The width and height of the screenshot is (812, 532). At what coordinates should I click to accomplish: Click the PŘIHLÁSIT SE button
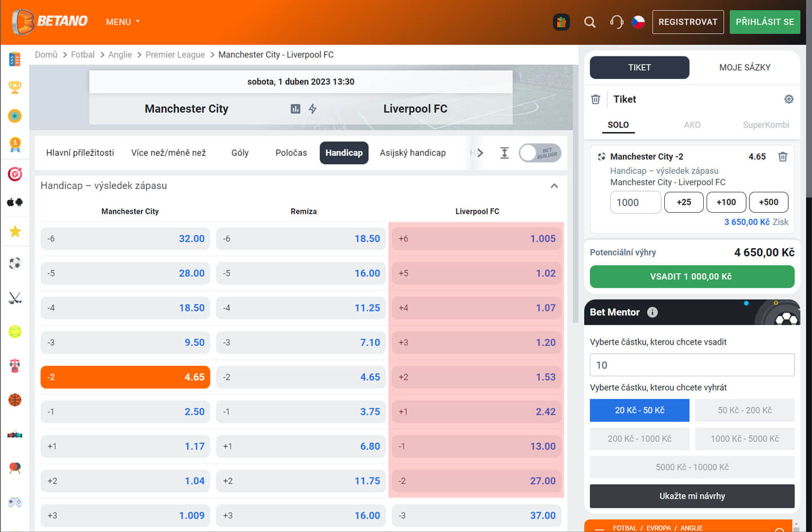click(765, 22)
